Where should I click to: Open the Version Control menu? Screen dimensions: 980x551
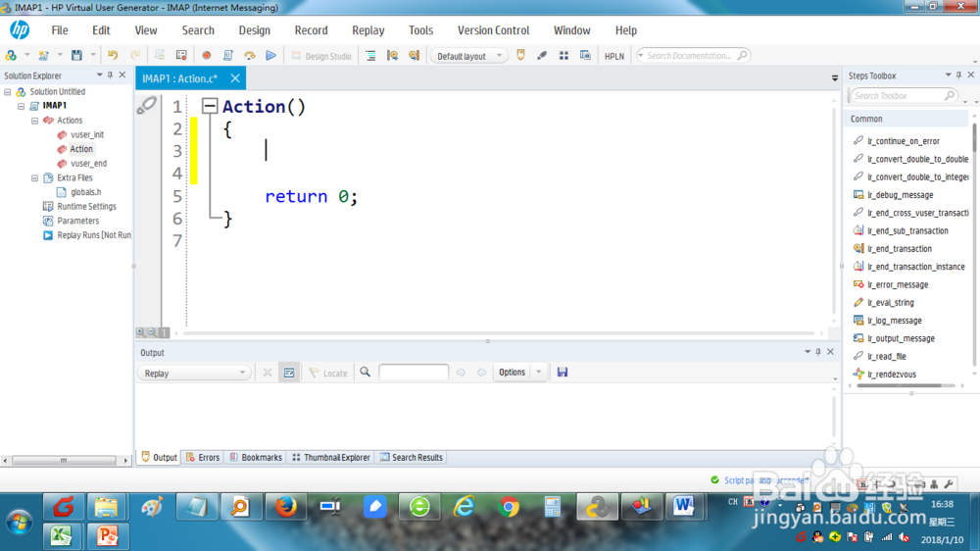493,30
